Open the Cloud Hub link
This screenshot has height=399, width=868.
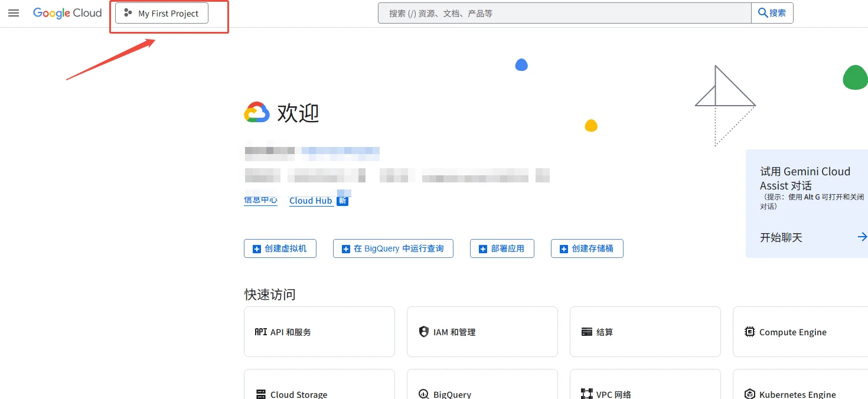click(x=311, y=201)
